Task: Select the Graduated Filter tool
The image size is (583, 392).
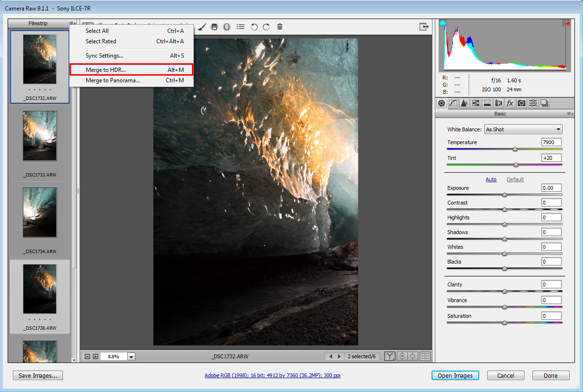Action: coord(214,27)
